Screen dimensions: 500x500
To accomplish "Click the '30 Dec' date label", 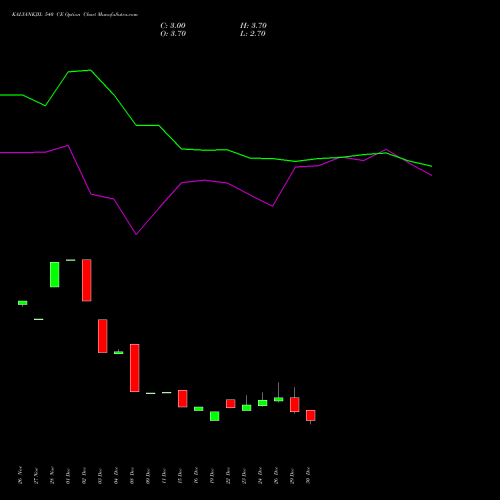I will pos(308,476).
